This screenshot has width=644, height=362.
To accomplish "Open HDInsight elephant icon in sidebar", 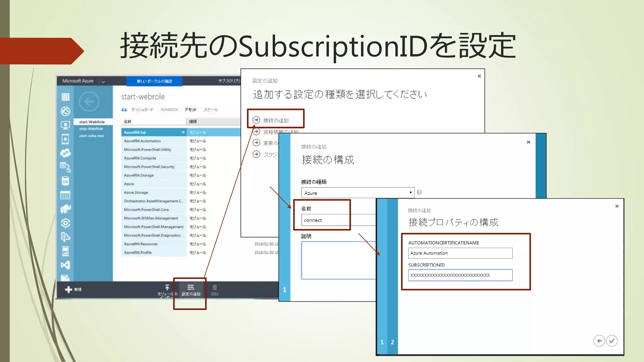I will pyautogui.click(x=65, y=209).
